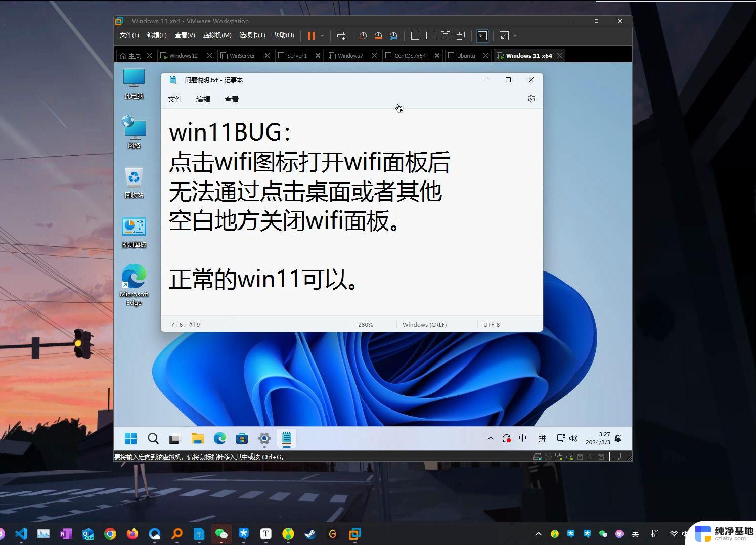Viewport: 756px width, 545px height.
Task: Close the Windows 11 x64 tab
Action: click(x=559, y=56)
